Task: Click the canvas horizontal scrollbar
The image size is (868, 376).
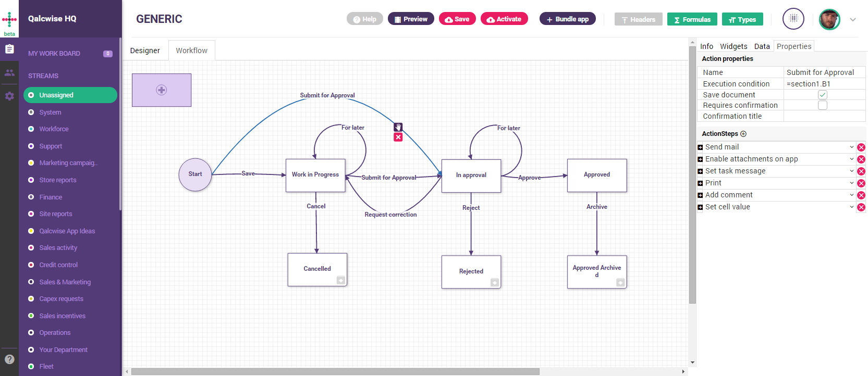Action: tap(335, 371)
